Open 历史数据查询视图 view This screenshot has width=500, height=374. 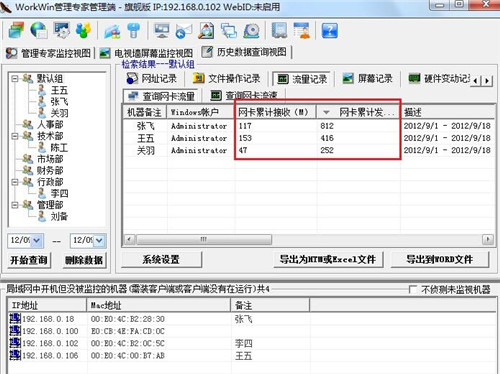(x=245, y=52)
